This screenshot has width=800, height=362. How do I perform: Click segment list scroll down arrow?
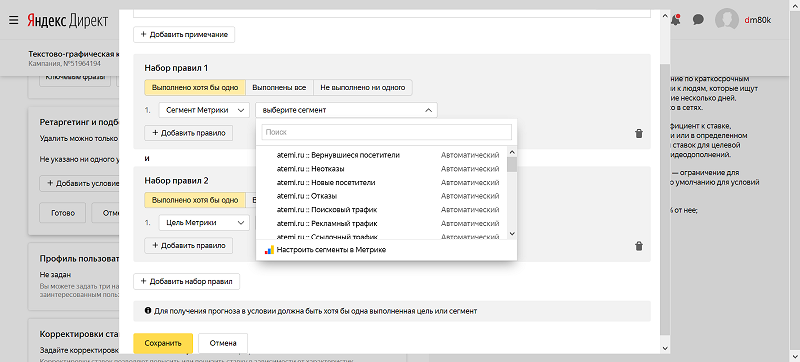(512, 234)
